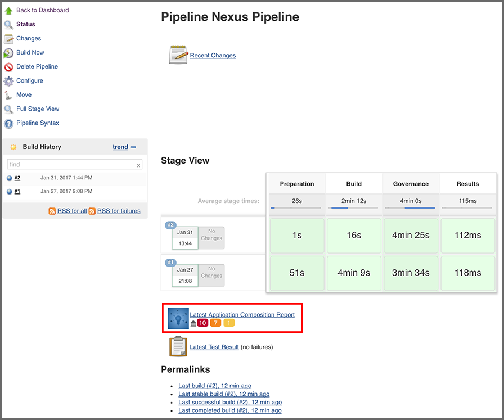
Task: Click the RSS for failures feed icon
Action: coord(92,211)
